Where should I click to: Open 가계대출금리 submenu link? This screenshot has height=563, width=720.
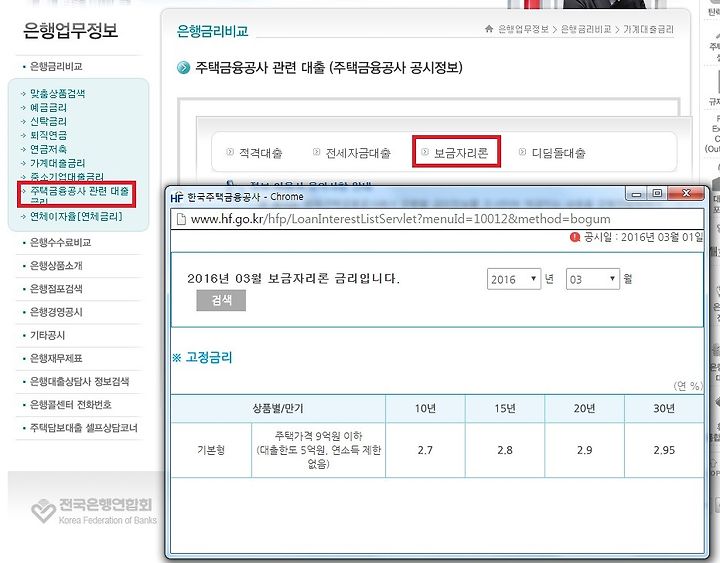click(x=57, y=163)
